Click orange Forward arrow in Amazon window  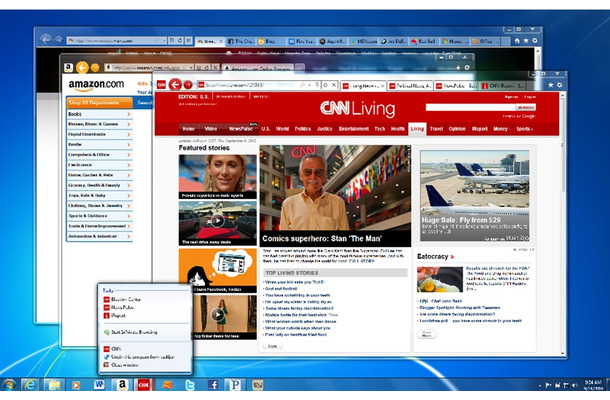(95, 68)
